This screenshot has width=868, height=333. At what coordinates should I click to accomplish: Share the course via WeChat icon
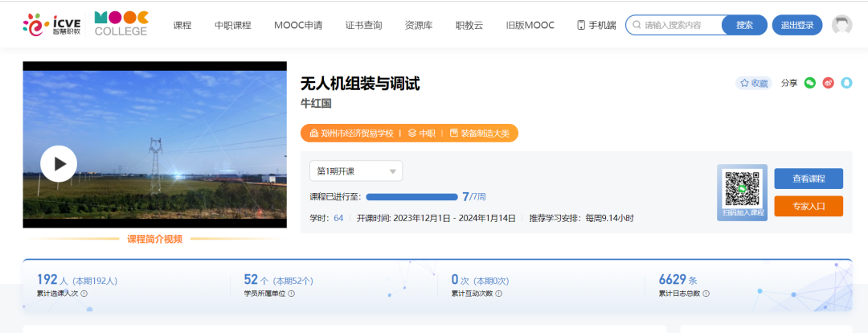810,83
